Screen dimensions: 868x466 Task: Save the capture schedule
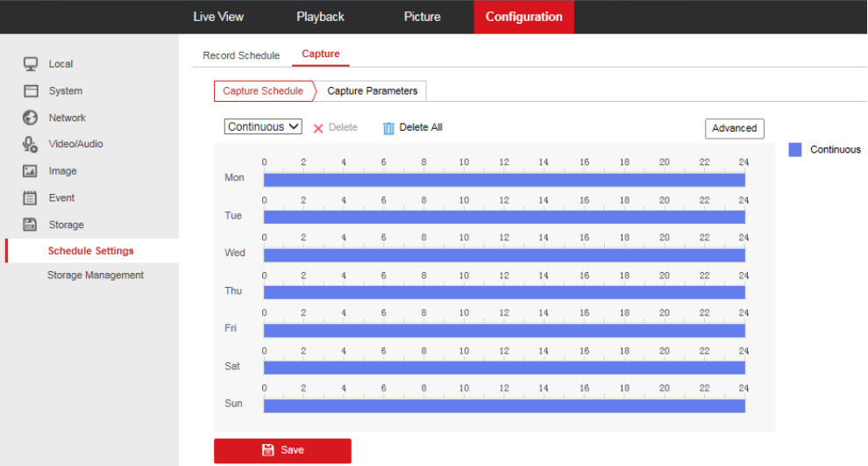282,450
